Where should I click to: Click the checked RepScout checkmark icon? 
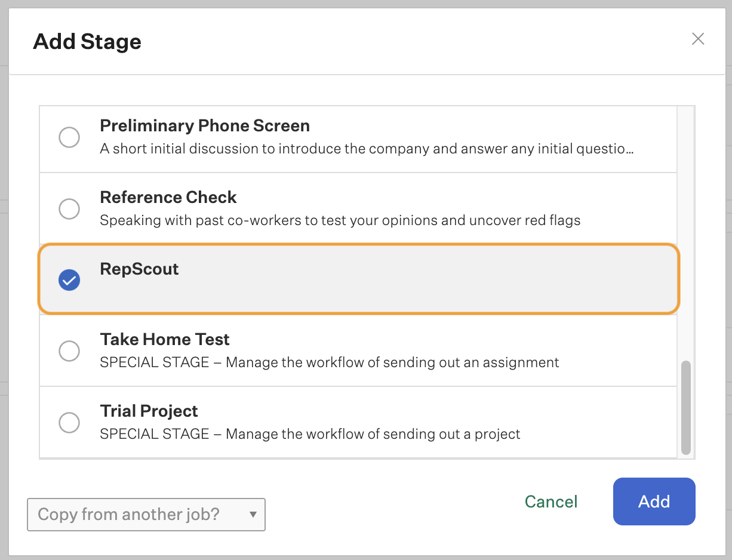(x=69, y=279)
